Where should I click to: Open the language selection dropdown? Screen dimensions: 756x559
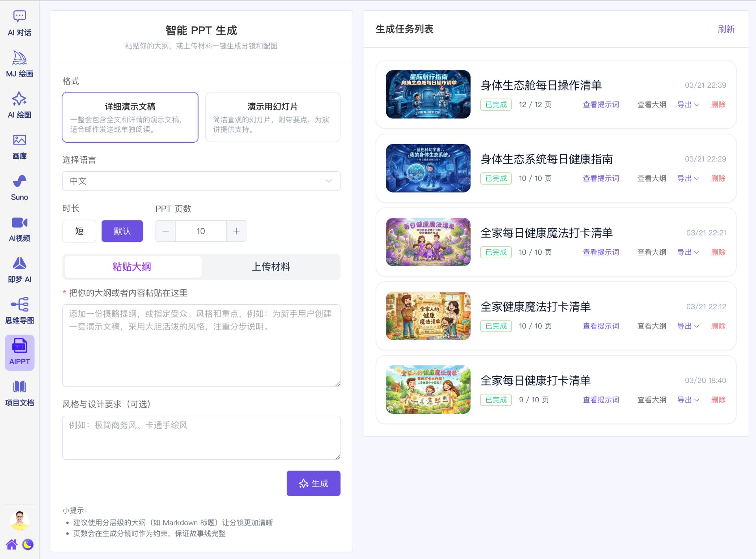pos(201,181)
